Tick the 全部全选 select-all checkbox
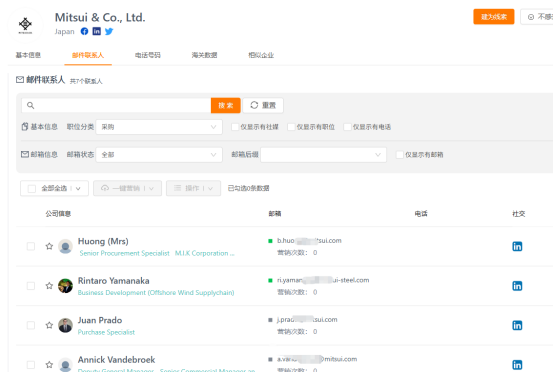 (x=32, y=189)
